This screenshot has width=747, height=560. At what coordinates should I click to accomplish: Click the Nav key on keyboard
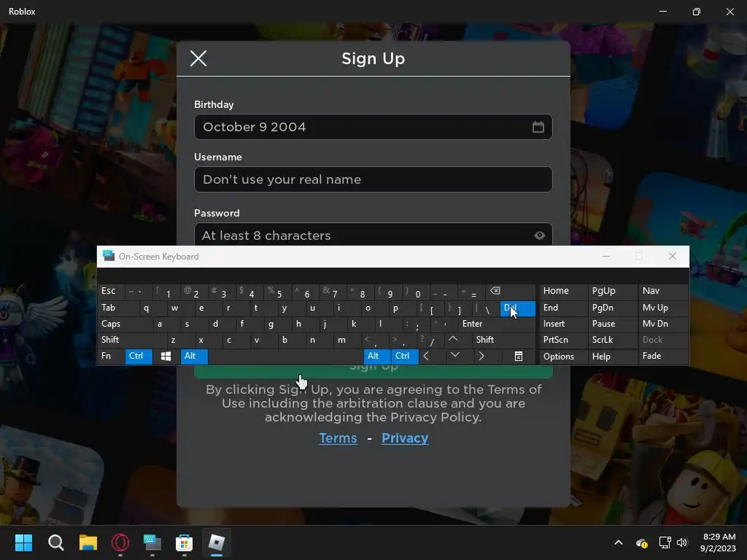click(x=663, y=291)
